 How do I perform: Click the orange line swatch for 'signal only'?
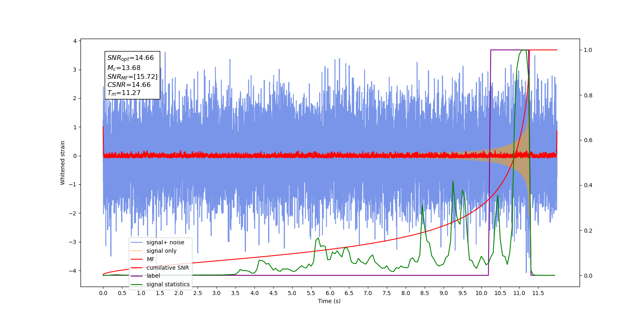coord(137,251)
